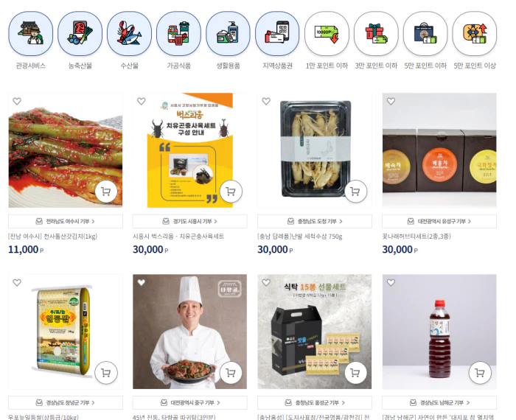This screenshot has height=420, width=516.
Task: Expand the 경기도 시흥시 기부 link
Action: [190, 221]
